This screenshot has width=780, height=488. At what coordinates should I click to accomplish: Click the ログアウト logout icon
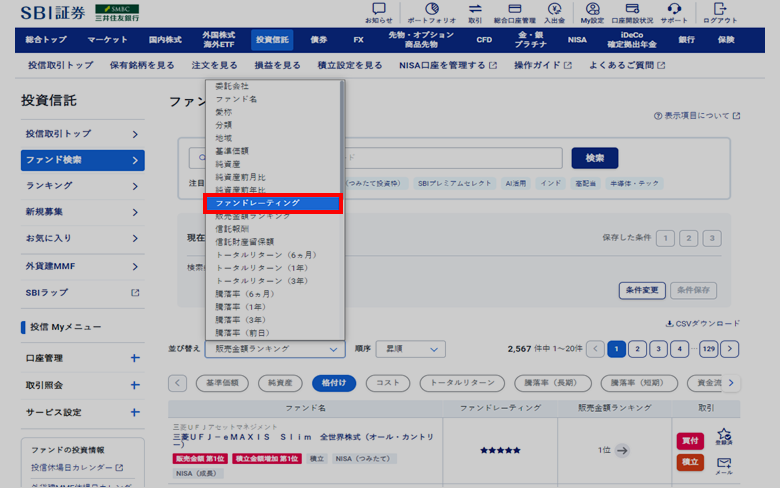(720, 12)
